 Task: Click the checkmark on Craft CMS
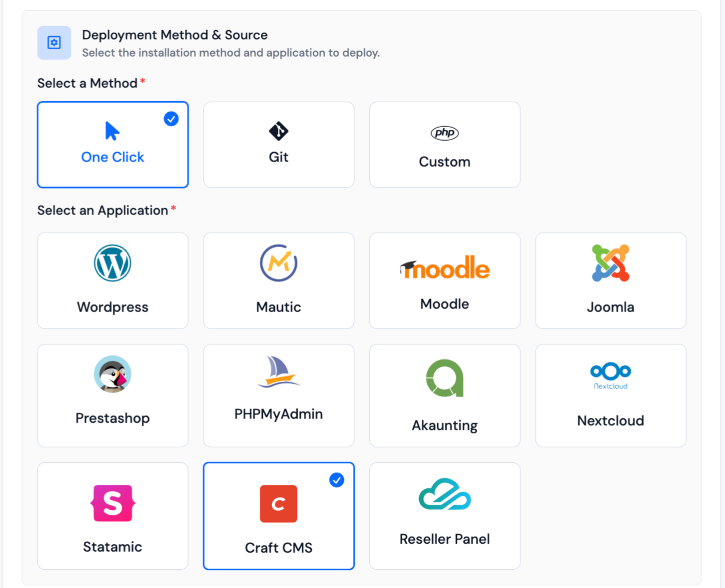(x=337, y=480)
